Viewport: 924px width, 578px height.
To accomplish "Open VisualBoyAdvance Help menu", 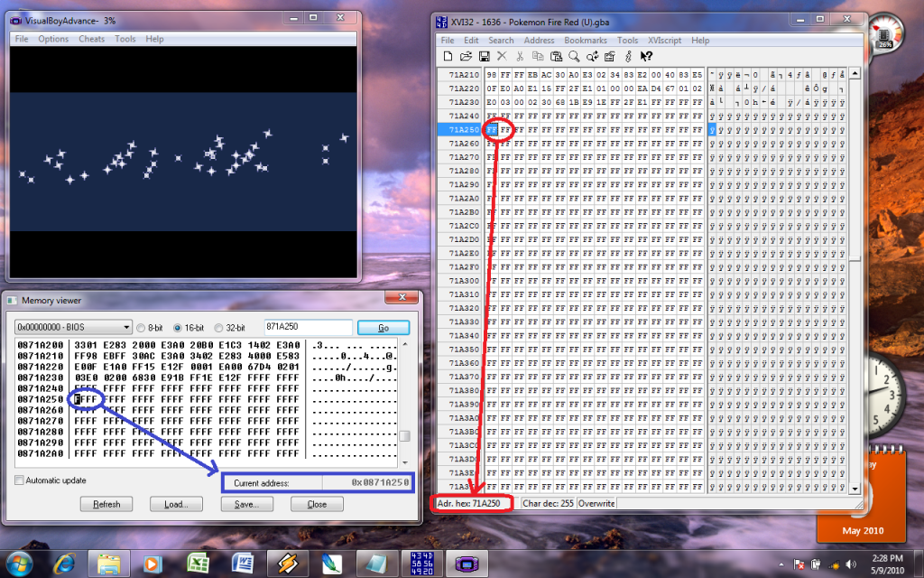I will click(x=154, y=39).
